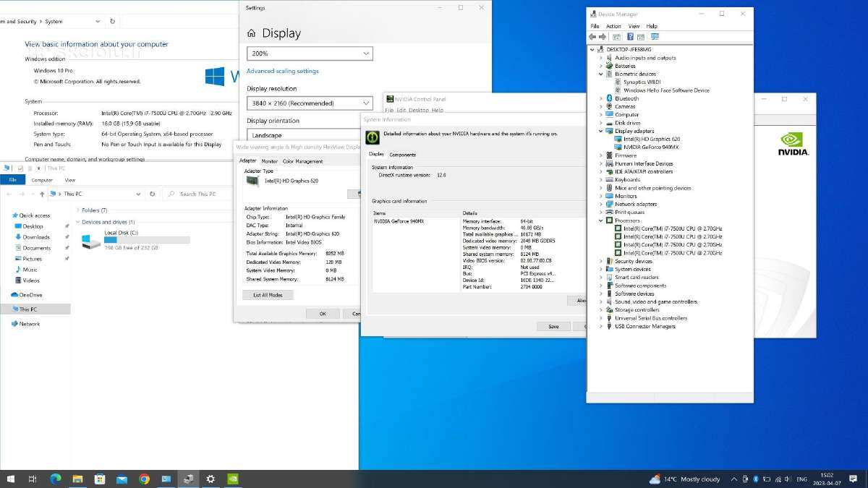Open Mail app from taskbar
The width and height of the screenshot is (868, 488).
coord(122,479)
